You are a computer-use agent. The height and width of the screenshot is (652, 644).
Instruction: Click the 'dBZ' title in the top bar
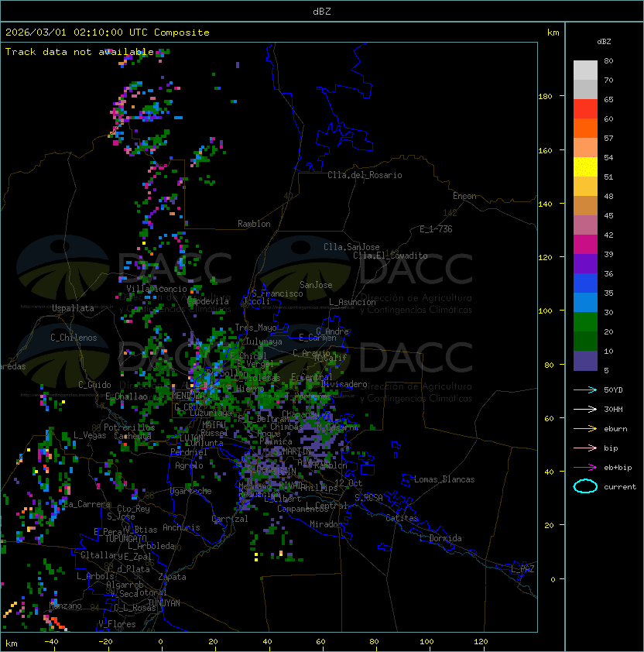[x=322, y=11]
